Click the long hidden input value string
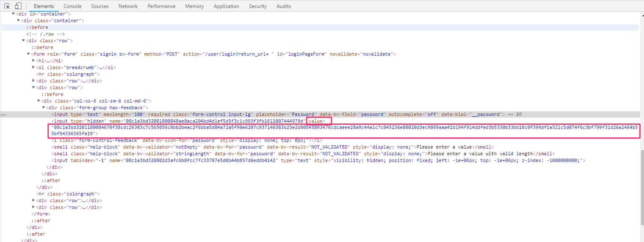This screenshot has height=242, width=644. pyautogui.click(x=344, y=130)
